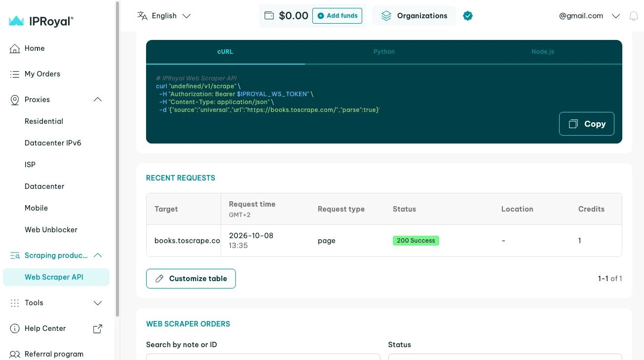Click the Add funds button
The height and width of the screenshot is (360, 644).
tap(338, 16)
